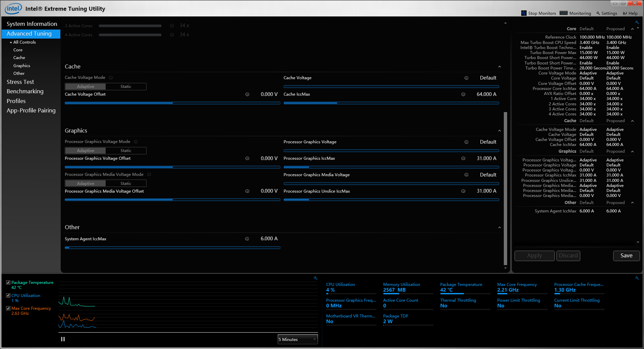Open System Information page
Viewport: 644px width, 349px height.
[32, 24]
